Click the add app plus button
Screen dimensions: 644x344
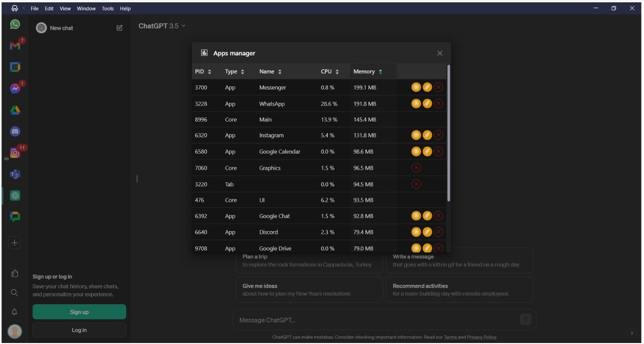(15, 242)
